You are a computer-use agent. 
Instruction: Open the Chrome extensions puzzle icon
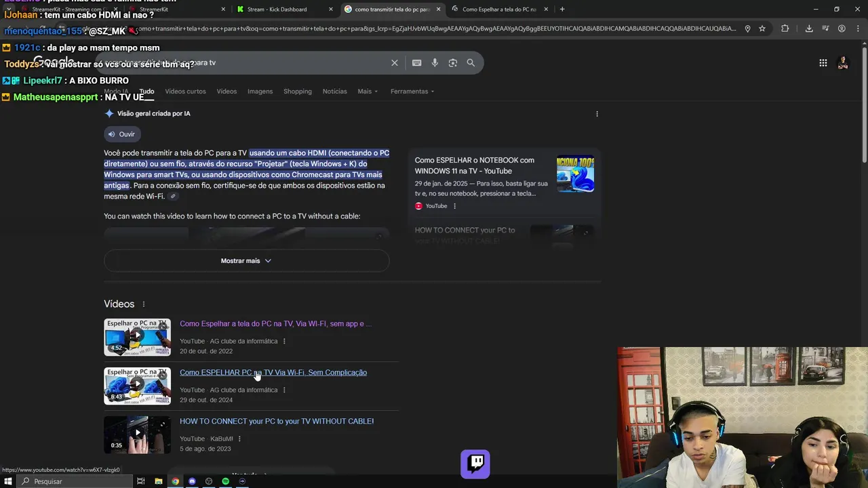(x=785, y=28)
